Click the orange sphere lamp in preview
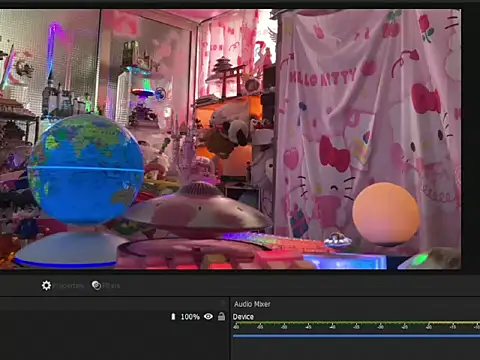480x360 pixels. click(x=386, y=214)
